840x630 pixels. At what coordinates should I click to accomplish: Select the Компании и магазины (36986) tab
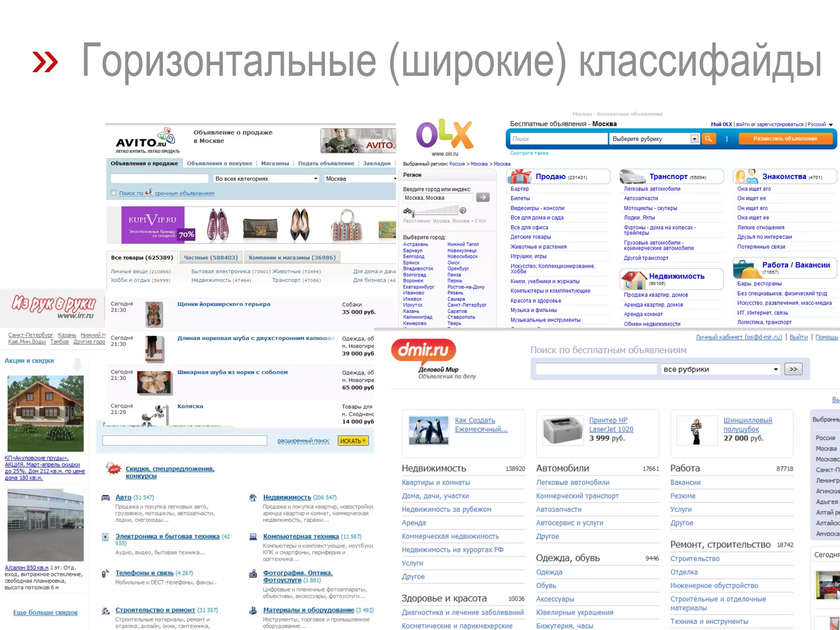(292, 257)
